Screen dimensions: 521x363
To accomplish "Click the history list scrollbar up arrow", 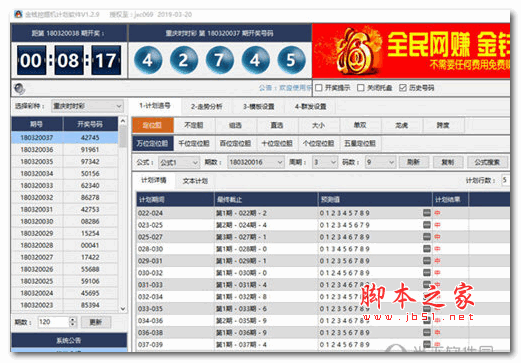I will tap(123, 121).
